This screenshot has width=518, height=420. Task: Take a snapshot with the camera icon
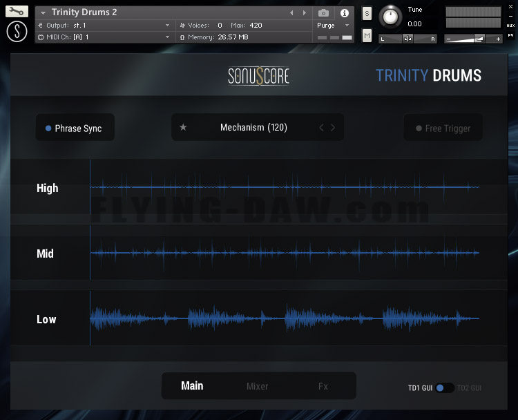click(323, 13)
